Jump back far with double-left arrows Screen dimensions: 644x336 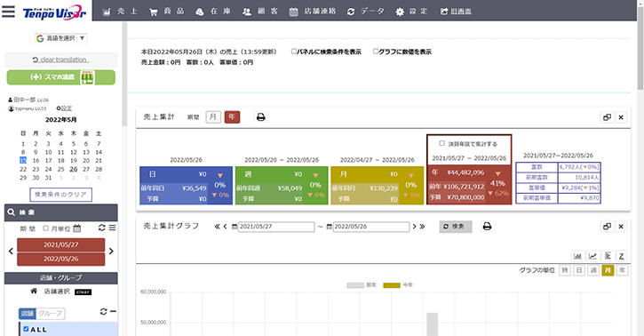coord(218,227)
